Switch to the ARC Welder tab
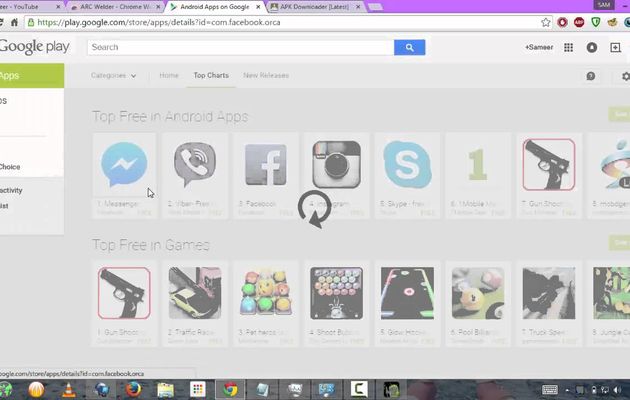 [115, 7]
